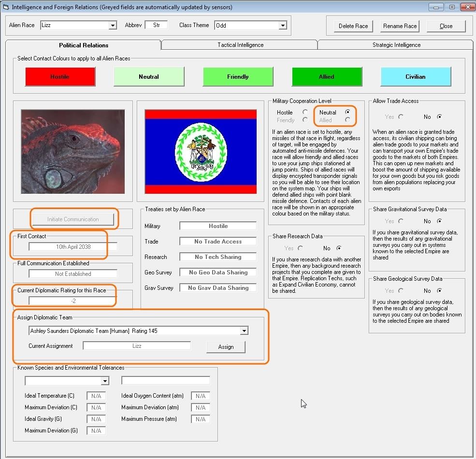Screen dimensions: 476x459
Task: Click the Delete Race button
Action: point(353,26)
